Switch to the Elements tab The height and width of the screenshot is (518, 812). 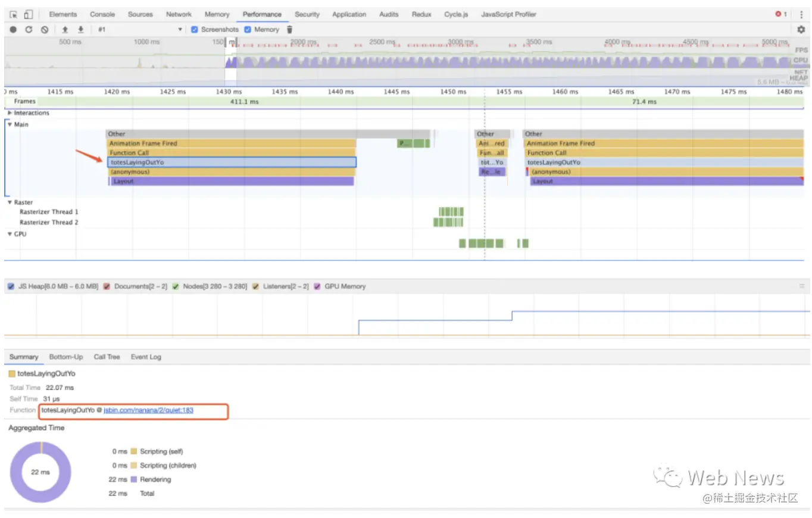tap(63, 14)
